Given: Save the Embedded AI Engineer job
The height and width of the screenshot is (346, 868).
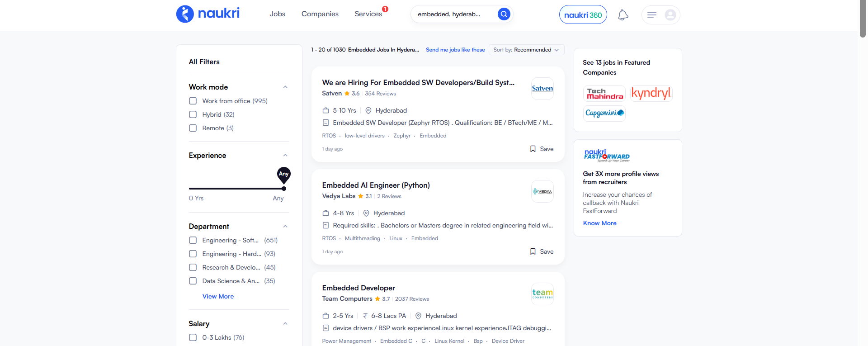Looking at the screenshot, I should tap(542, 251).
